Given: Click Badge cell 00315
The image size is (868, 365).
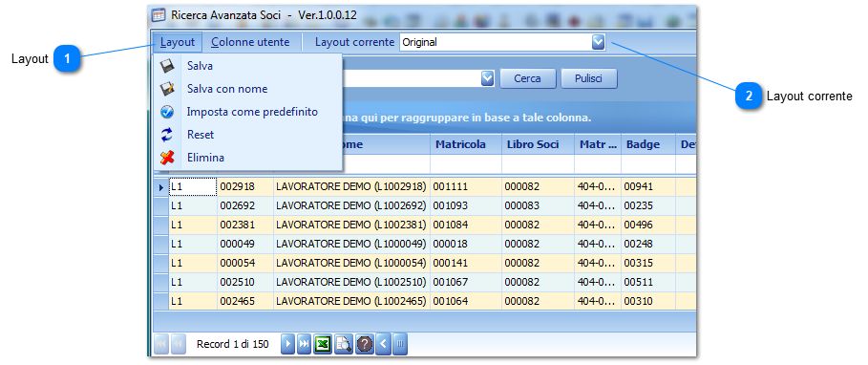Looking at the screenshot, I should [x=648, y=263].
